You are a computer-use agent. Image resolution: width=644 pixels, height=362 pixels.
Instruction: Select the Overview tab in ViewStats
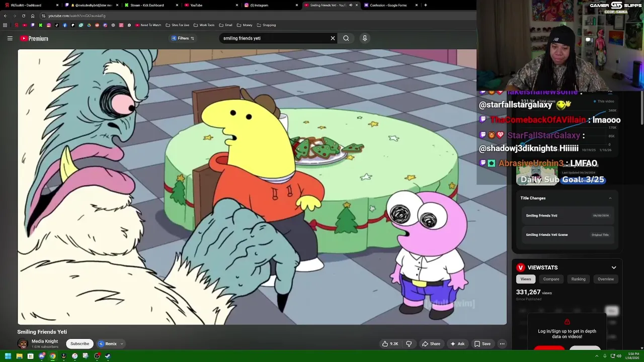(x=606, y=279)
